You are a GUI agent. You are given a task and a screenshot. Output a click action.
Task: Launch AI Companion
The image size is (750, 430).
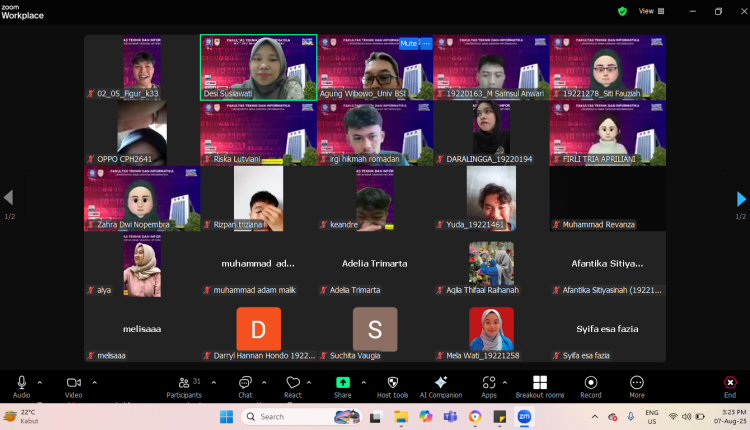click(x=441, y=387)
